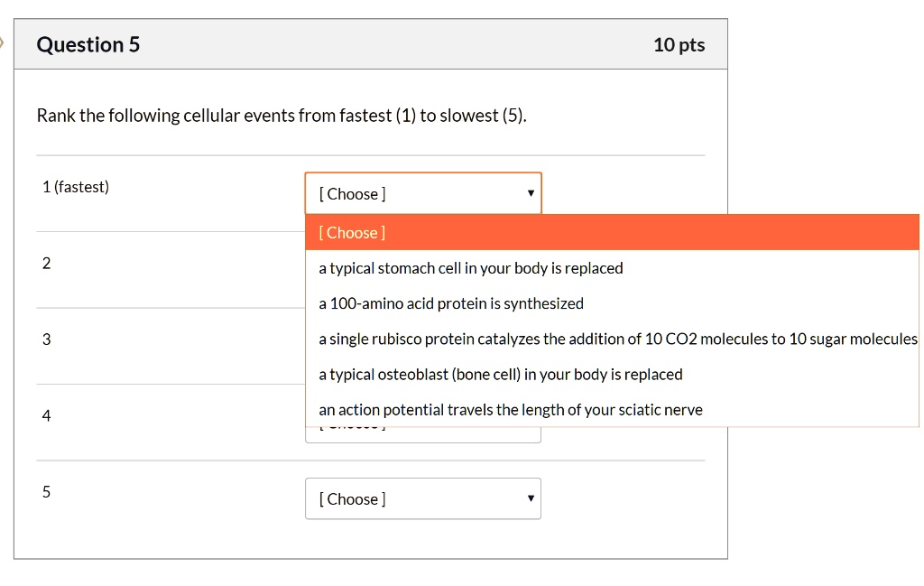Click the dropdown arrow on rank 5 selector
The height and width of the screenshot is (586, 924).
(531, 498)
